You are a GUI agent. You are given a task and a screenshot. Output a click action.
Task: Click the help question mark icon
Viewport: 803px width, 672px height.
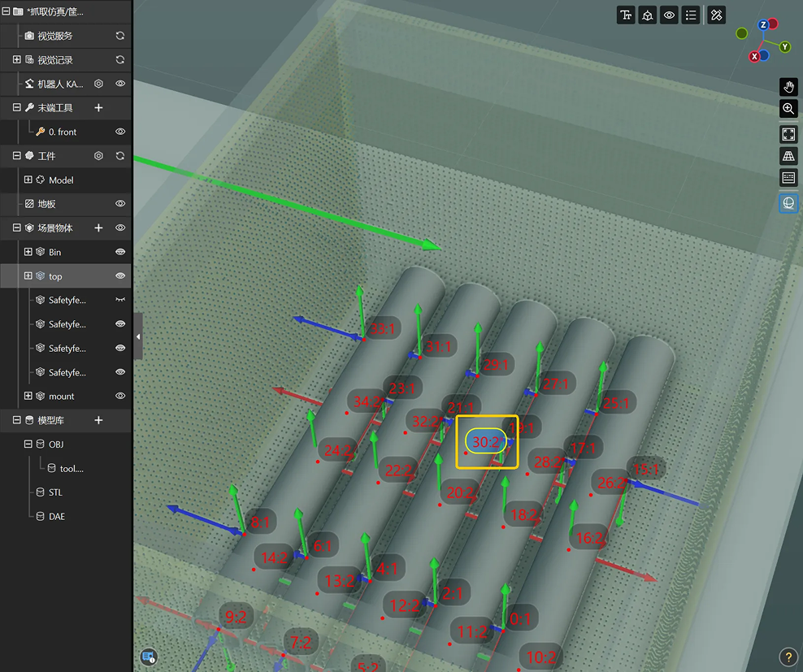click(x=788, y=657)
